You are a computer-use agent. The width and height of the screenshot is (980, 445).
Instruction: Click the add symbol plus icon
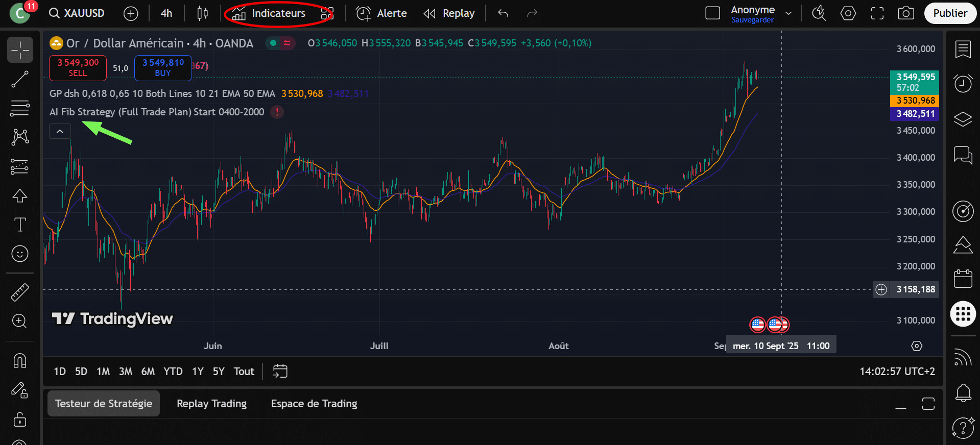(131, 14)
